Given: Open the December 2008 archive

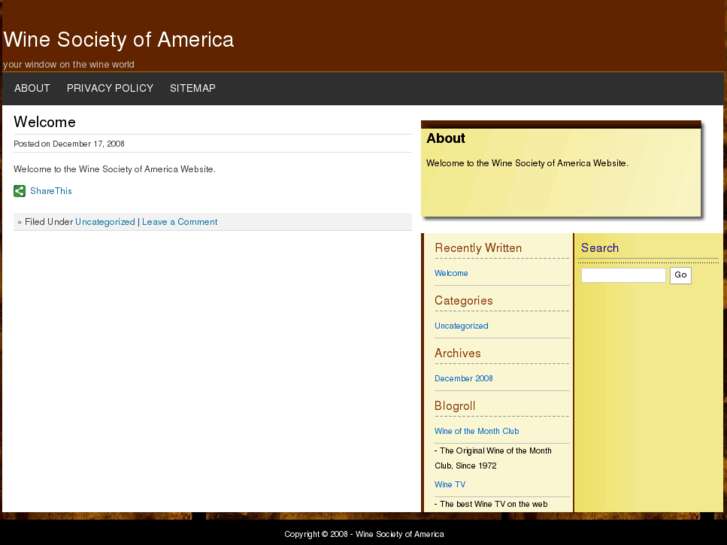Looking at the screenshot, I should (x=463, y=379).
